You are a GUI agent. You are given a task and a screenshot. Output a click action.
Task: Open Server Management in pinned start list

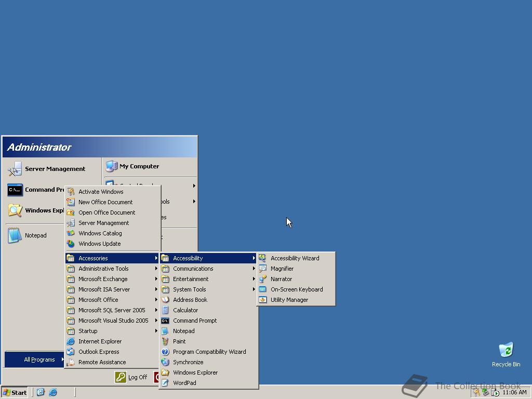coord(52,169)
